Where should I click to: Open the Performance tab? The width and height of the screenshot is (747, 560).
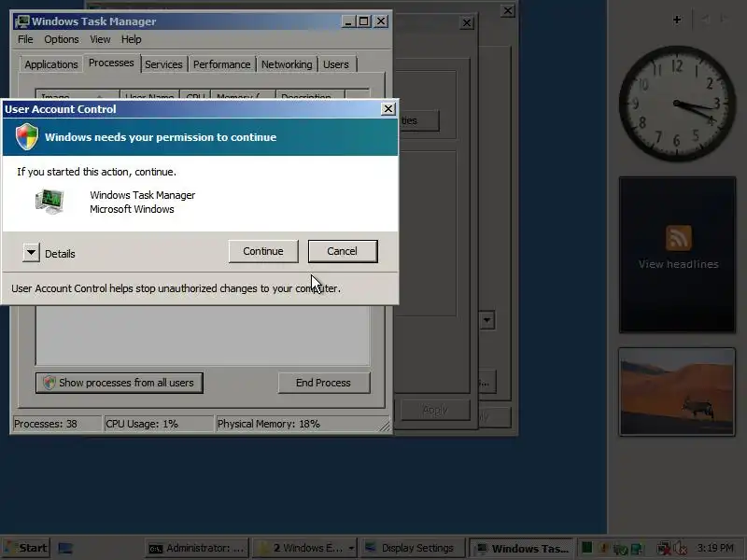(222, 64)
